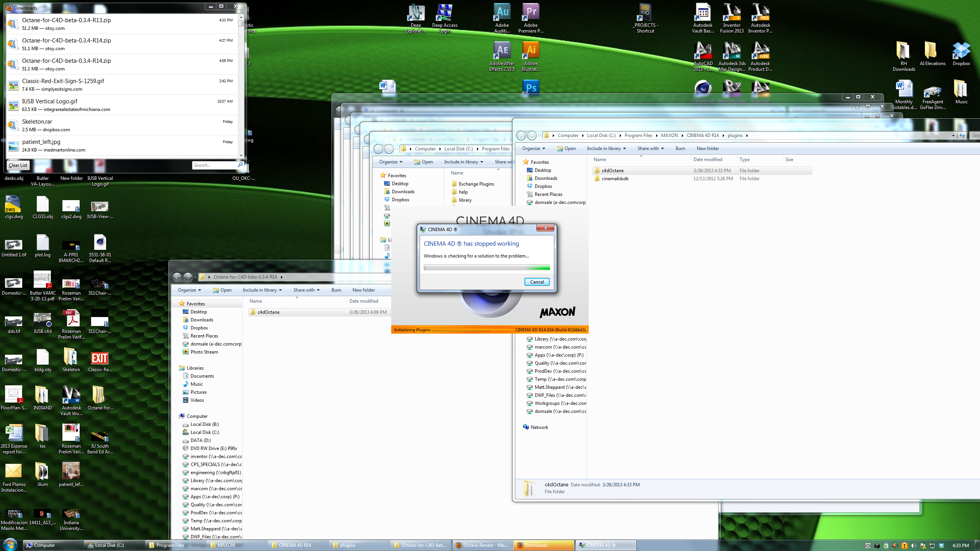Launch the Adobe Premiere Pro desktop shortcut
Screen dimensions: 980x551
tap(531, 18)
